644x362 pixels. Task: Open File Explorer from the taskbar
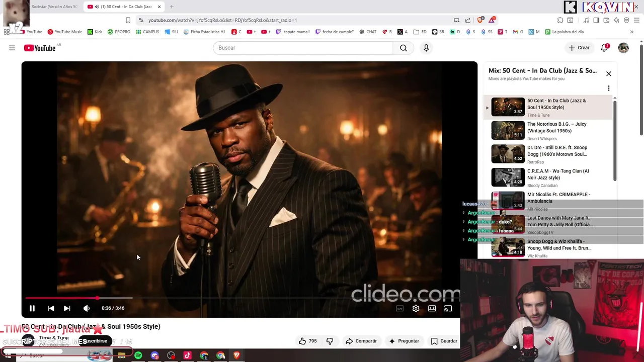[121, 355]
